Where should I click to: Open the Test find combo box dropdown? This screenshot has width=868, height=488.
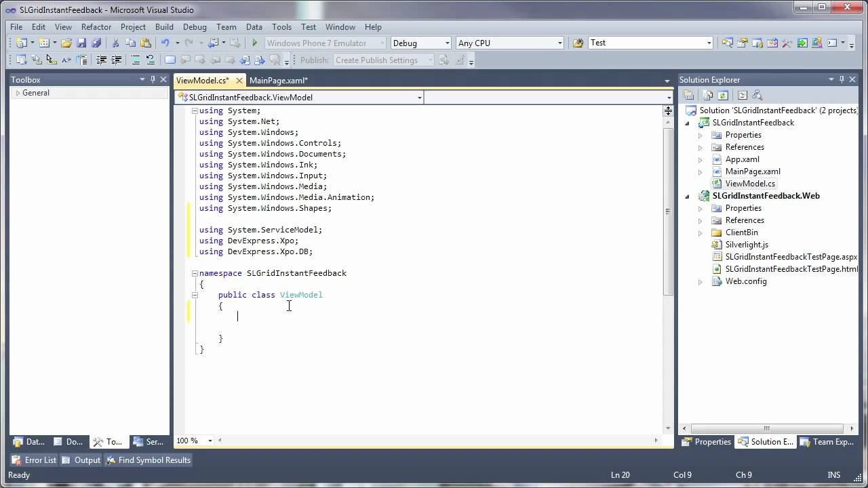tap(709, 43)
